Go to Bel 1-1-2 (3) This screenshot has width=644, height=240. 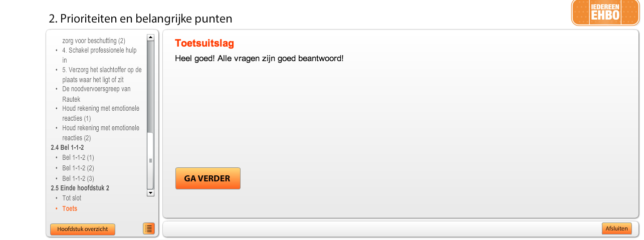click(78, 178)
